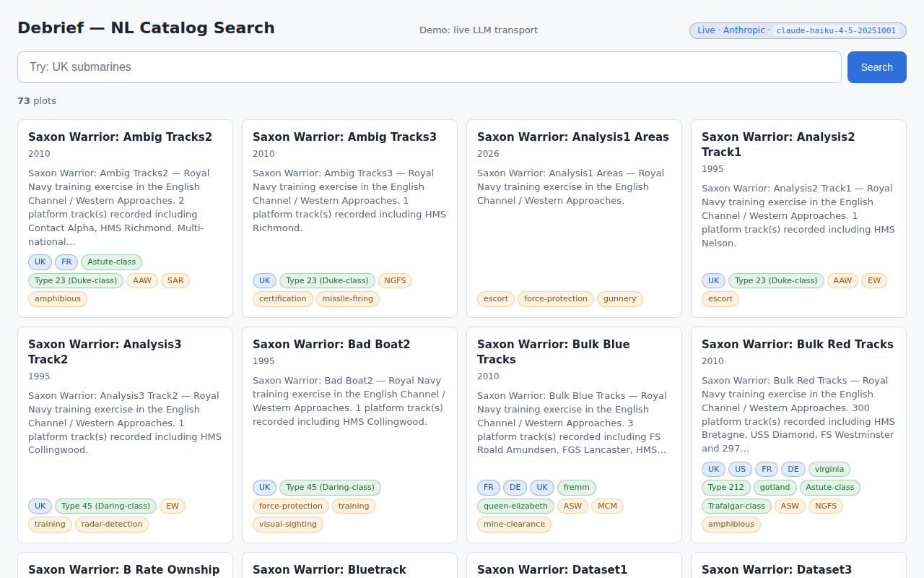Image resolution: width=924 pixels, height=578 pixels.
Task: Click the Live Anthropic model badge
Action: point(797,30)
